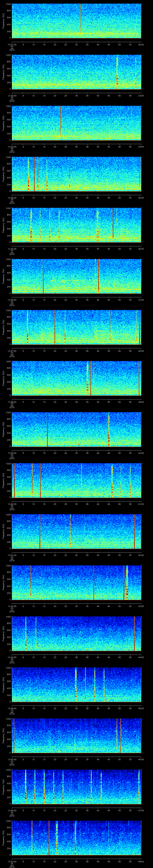Select the 13:34:00 axis start label
153x868 pixels.
point(12,198)
